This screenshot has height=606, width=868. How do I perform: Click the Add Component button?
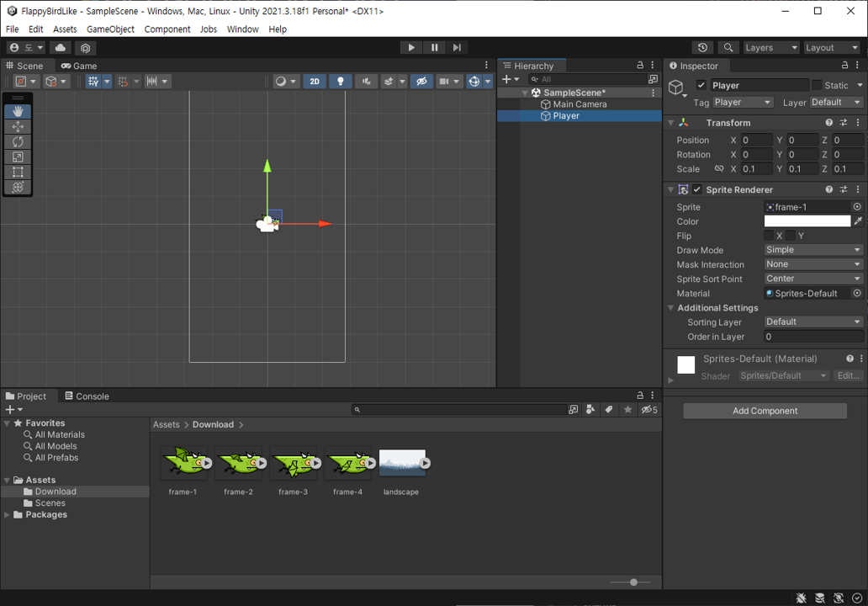click(765, 411)
